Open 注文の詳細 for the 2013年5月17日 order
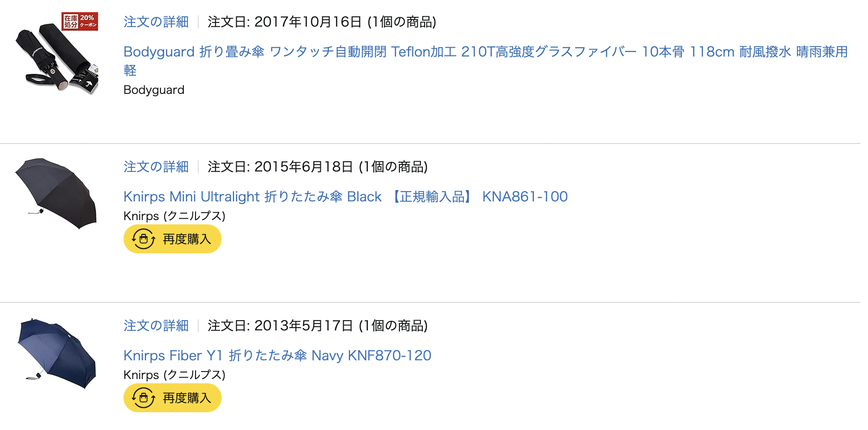This screenshot has width=868, height=430. (x=156, y=326)
